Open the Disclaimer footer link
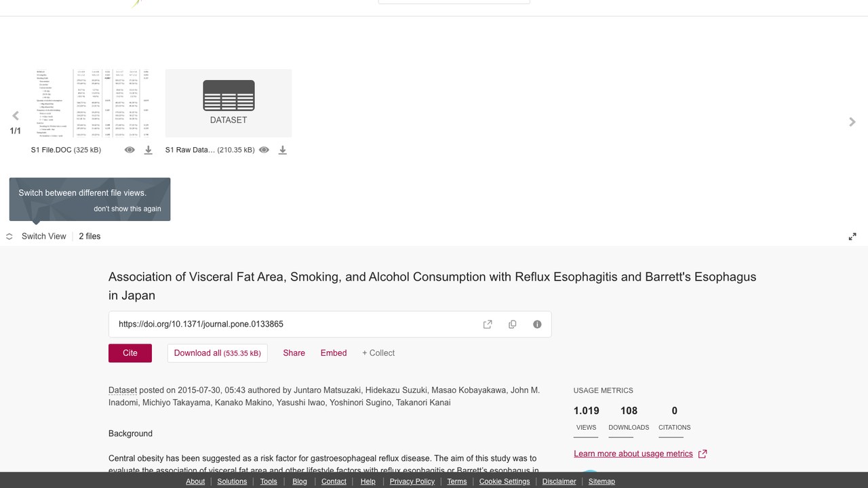This screenshot has height=488, width=868. [559, 481]
